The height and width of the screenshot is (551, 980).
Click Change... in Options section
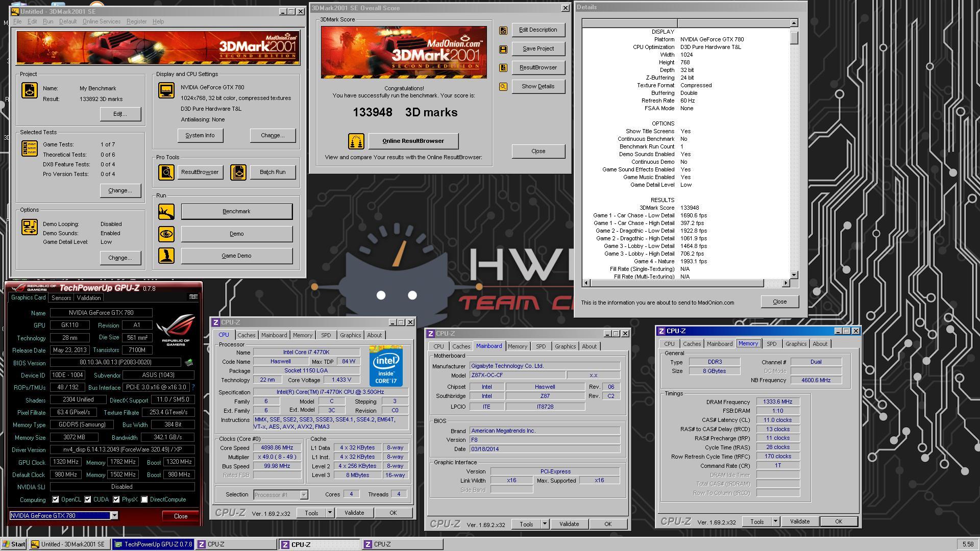pos(120,258)
